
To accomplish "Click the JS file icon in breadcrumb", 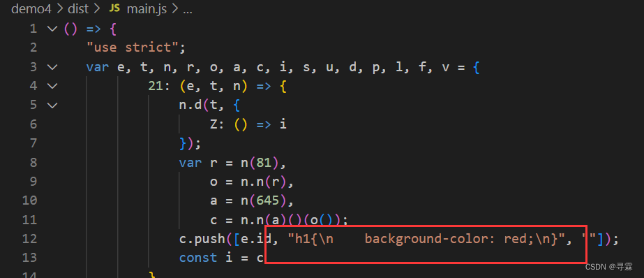I will 114,8.
